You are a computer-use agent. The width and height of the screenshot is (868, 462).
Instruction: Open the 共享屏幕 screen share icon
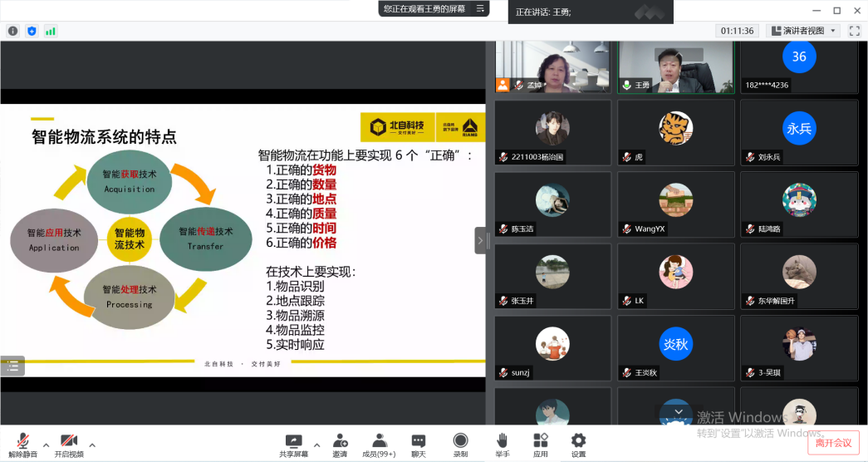click(293, 440)
